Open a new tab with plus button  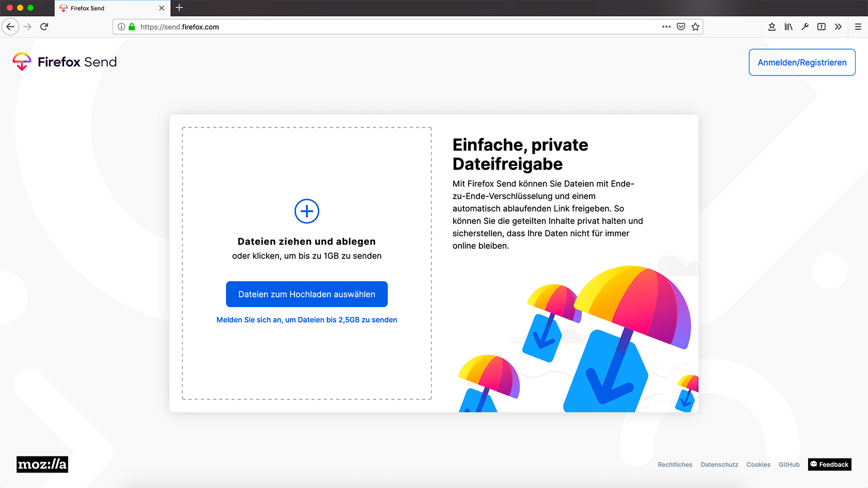pyautogui.click(x=179, y=8)
